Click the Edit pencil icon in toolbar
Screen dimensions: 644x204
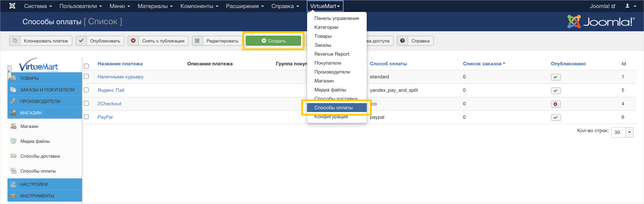197,41
